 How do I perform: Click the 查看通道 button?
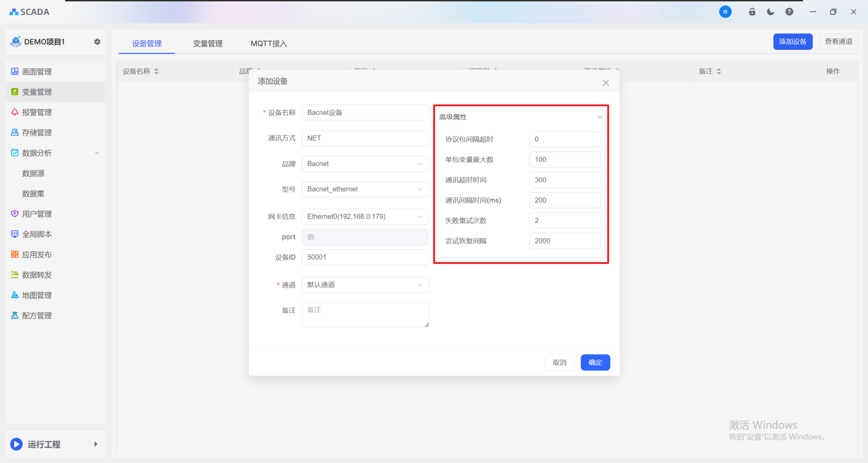(839, 42)
